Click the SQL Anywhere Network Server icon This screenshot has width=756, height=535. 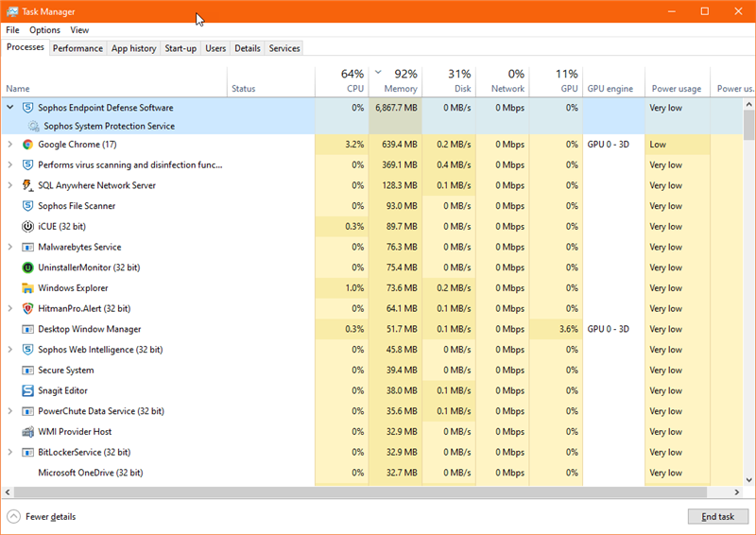pos(28,185)
